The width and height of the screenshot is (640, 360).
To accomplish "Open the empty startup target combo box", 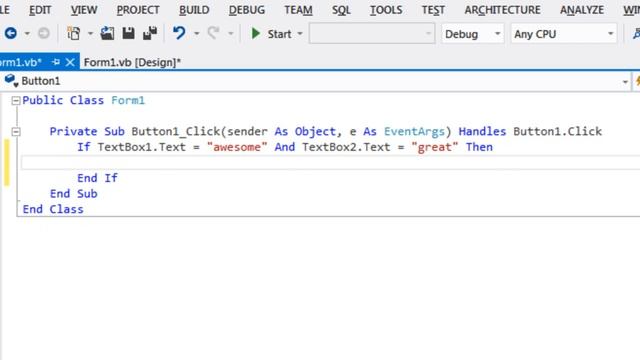I will (372, 33).
